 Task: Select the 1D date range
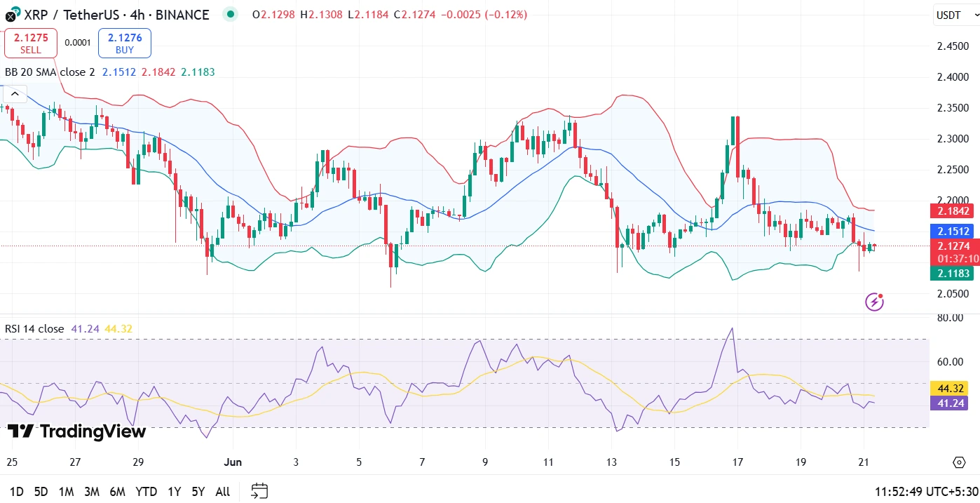(x=16, y=492)
